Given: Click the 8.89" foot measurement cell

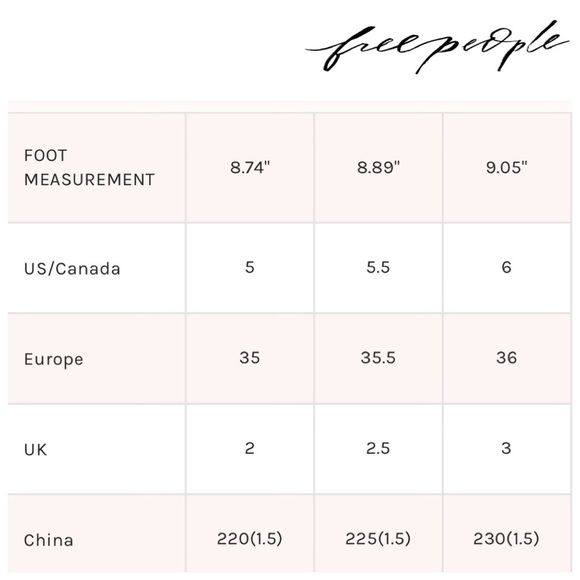Looking at the screenshot, I should click(378, 168).
